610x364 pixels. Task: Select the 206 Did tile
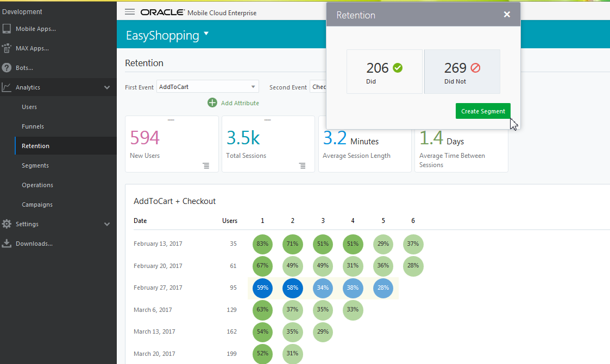385,72
